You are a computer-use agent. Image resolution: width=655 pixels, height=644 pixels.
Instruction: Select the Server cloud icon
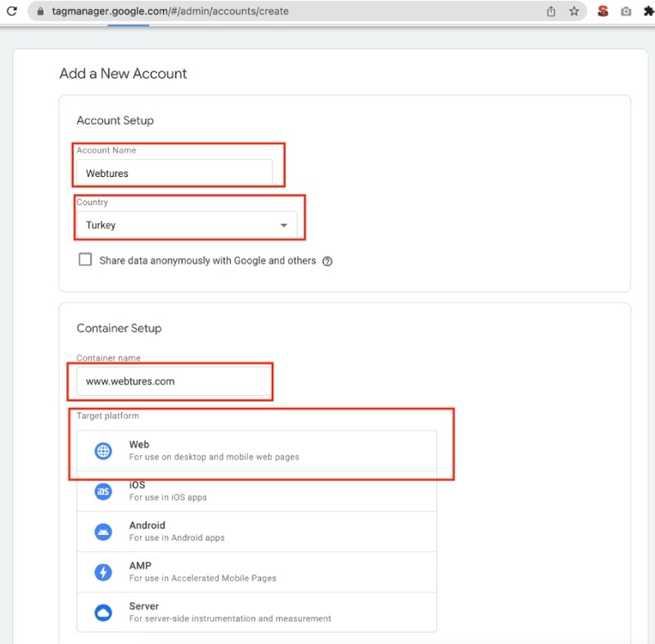pyautogui.click(x=102, y=611)
